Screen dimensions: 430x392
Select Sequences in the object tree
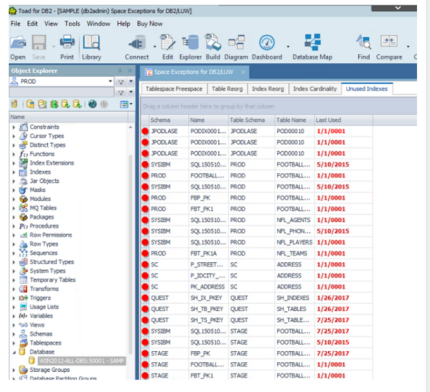click(43, 253)
